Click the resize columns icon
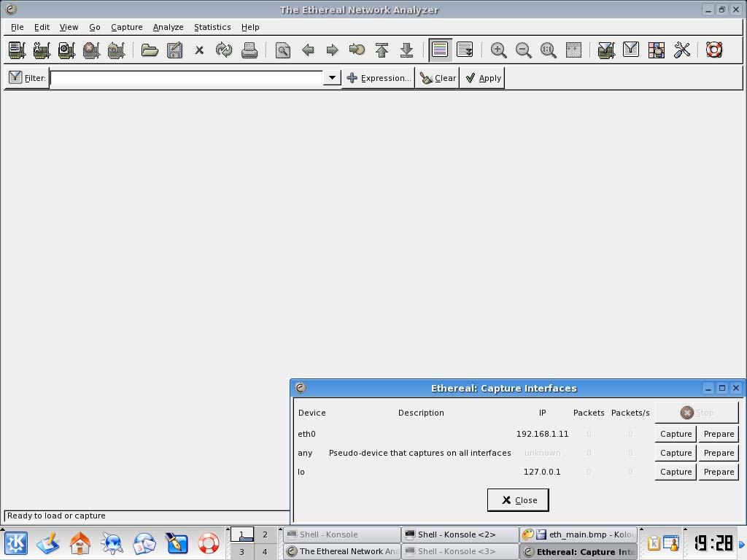 (x=573, y=50)
